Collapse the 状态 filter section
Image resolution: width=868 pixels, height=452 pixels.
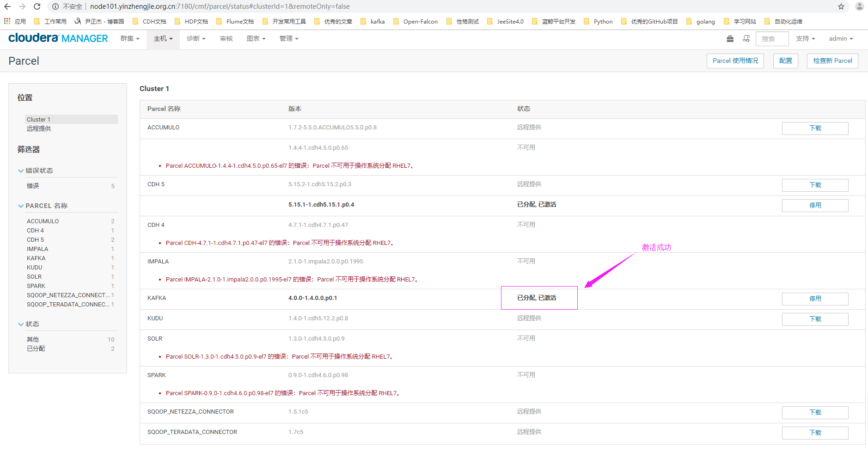click(x=21, y=324)
